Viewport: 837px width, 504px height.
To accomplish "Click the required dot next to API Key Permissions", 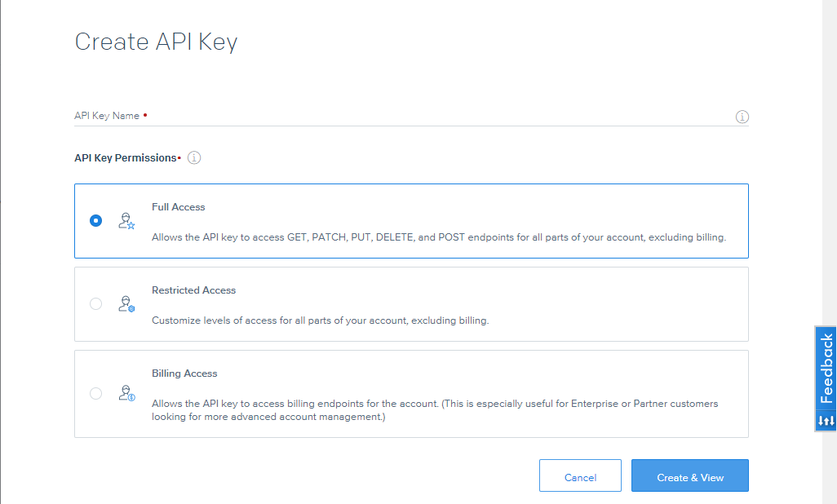I will (x=180, y=157).
